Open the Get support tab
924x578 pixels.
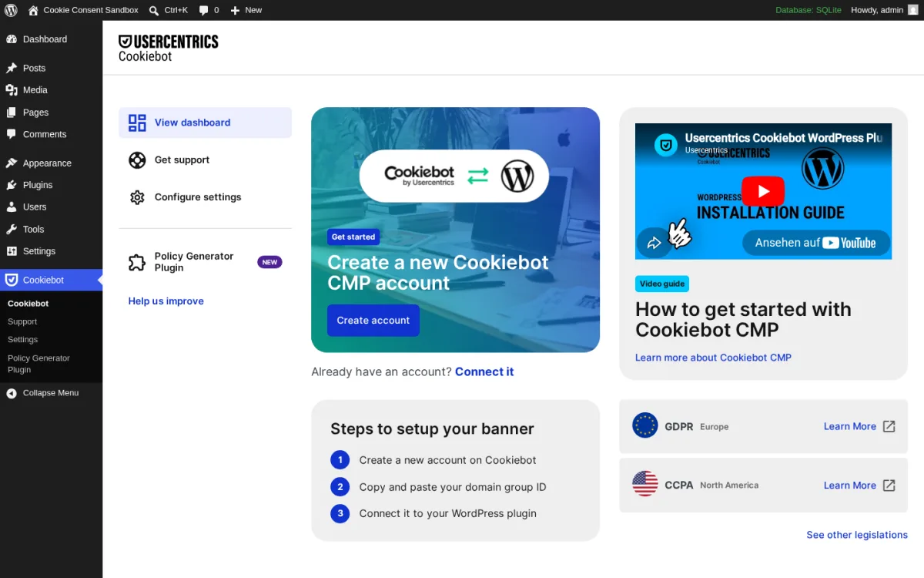(x=205, y=160)
